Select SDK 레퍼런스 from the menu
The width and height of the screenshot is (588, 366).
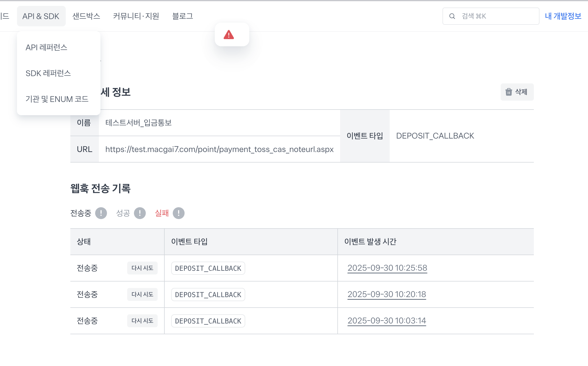(48, 73)
